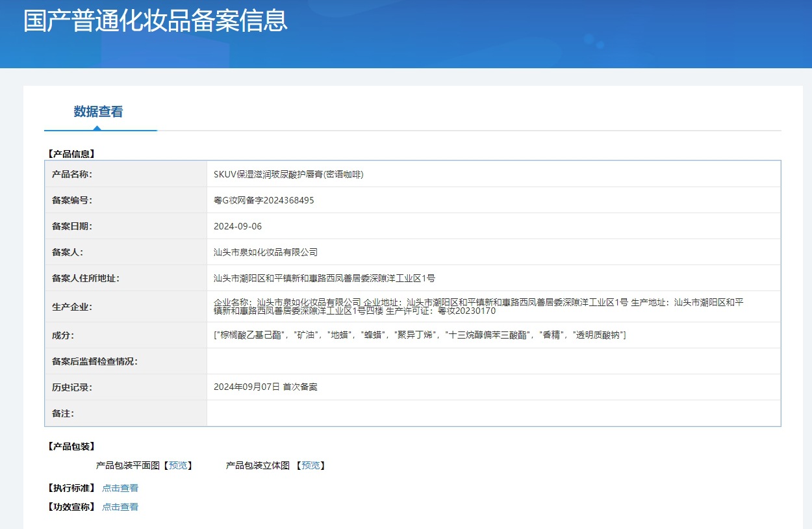Click the 产品包装平面图 label text
The height and width of the screenshot is (529, 812).
[x=128, y=465]
